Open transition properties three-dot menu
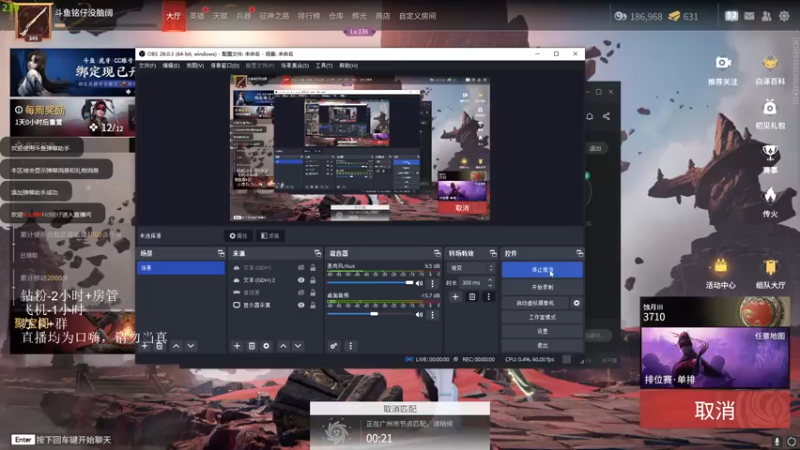 488,296
